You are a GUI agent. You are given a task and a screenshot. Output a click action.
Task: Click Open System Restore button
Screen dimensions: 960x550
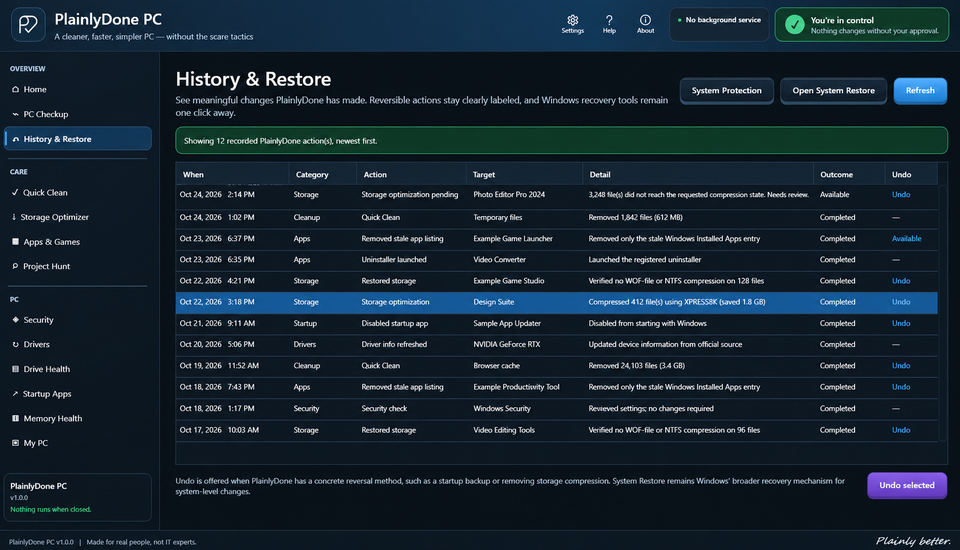tap(833, 91)
